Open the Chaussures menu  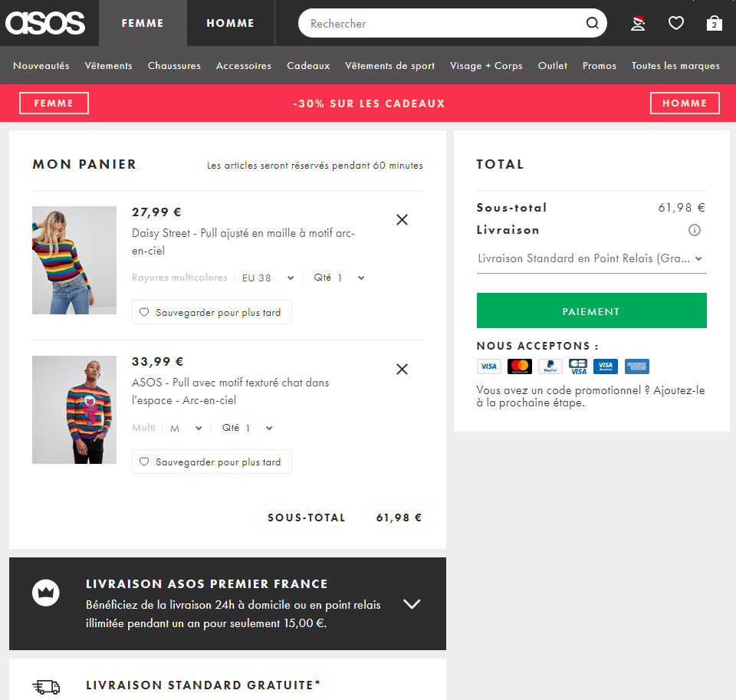[x=174, y=66]
